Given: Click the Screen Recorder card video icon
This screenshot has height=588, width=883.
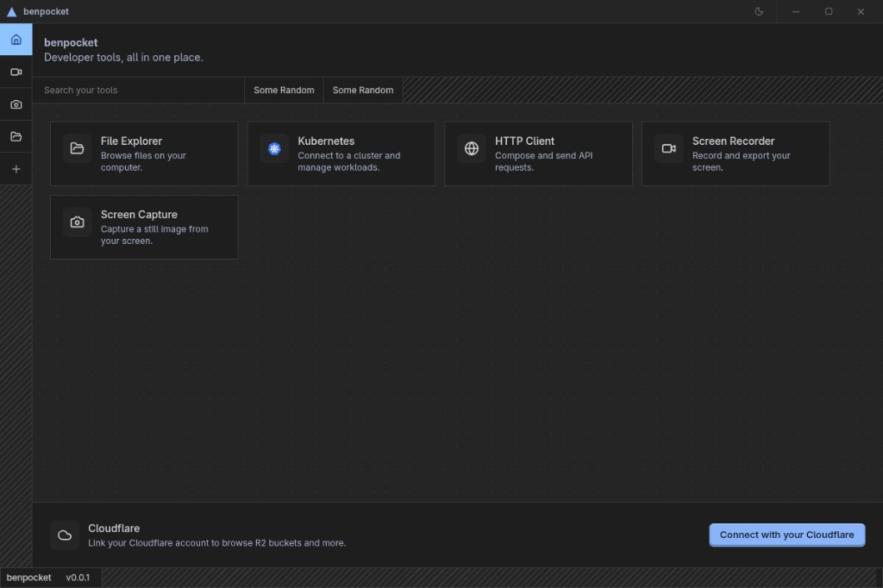Looking at the screenshot, I should (x=668, y=148).
